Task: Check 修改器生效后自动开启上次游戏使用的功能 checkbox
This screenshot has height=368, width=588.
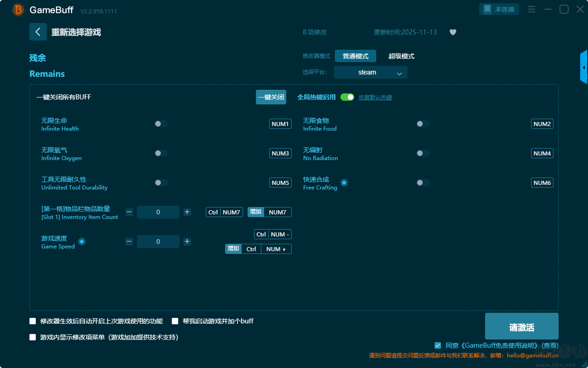Action: tap(33, 321)
